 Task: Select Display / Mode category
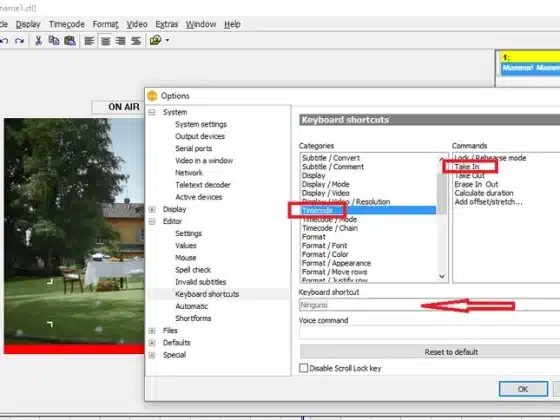[326, 184]
